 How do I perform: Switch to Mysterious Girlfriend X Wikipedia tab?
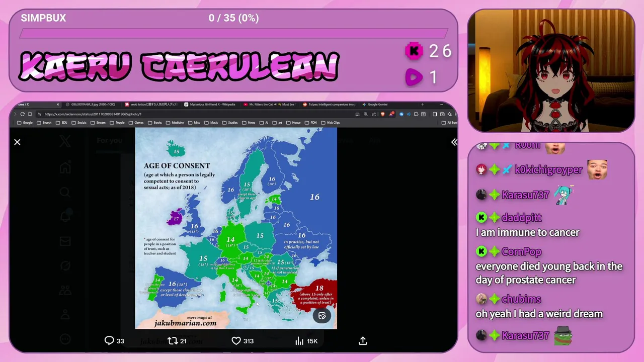[211, 105]
